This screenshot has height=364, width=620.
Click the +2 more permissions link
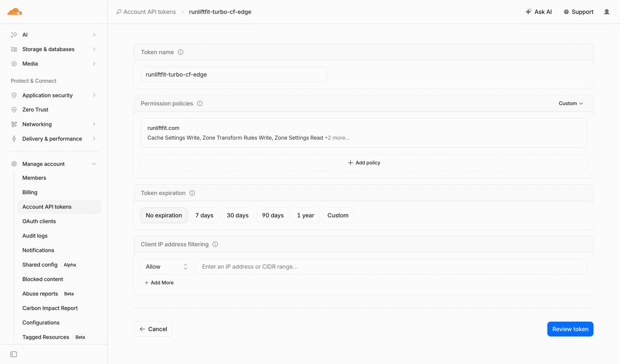tap(337, 138)
